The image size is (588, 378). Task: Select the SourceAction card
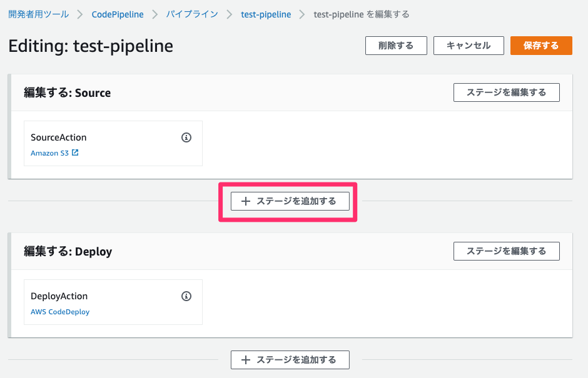(x=113, y=143)
